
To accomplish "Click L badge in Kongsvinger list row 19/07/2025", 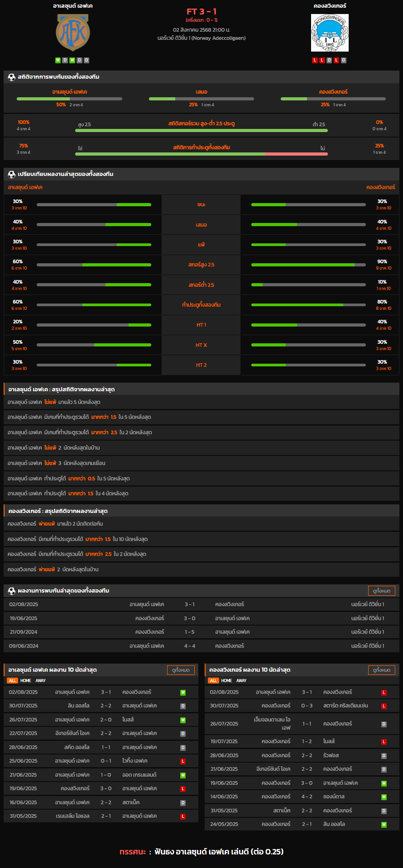I will (x=384, y=742).
